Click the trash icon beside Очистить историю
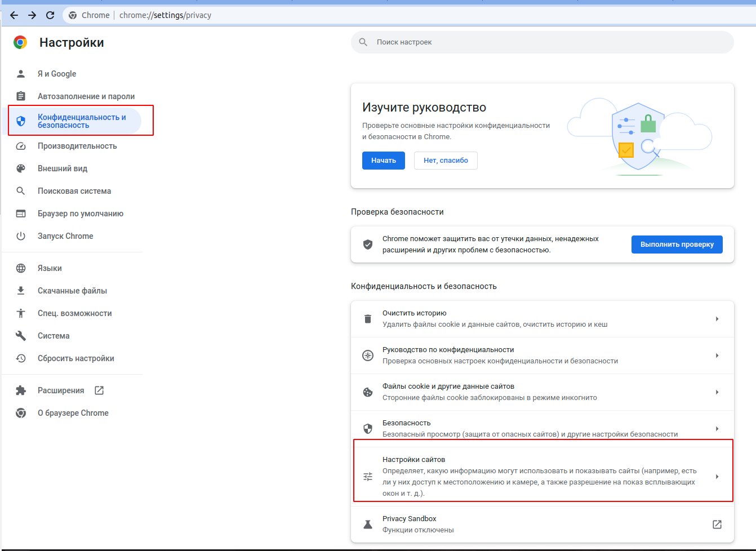756x551 pixels. [368, 319]
